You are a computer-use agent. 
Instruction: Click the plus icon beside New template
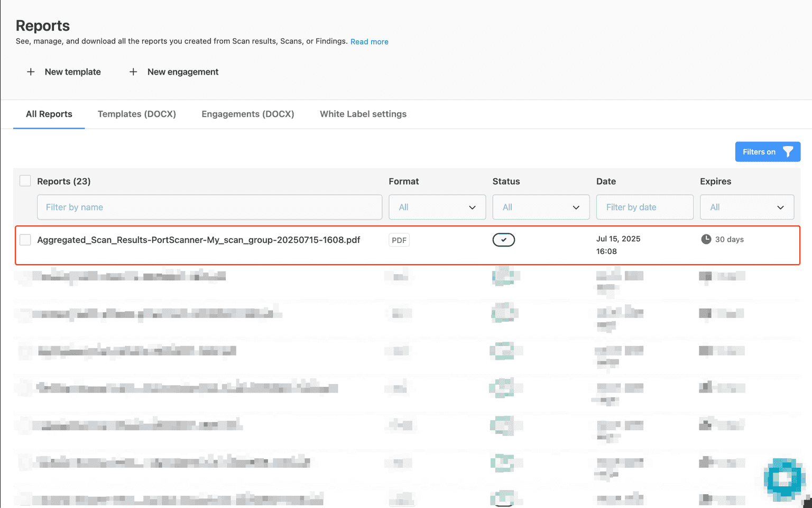pyautogui.click(x=31, y=72)
